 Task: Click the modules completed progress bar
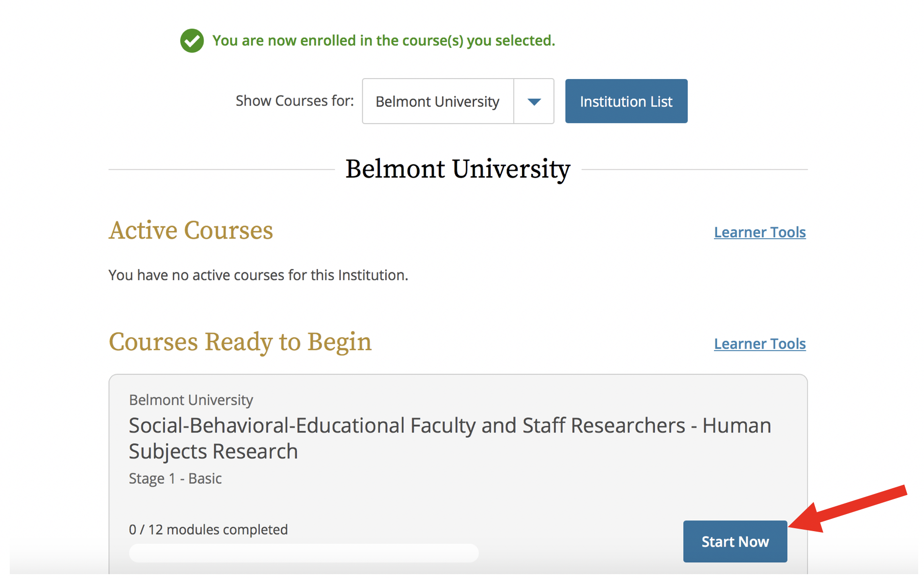tap(303, 553)
